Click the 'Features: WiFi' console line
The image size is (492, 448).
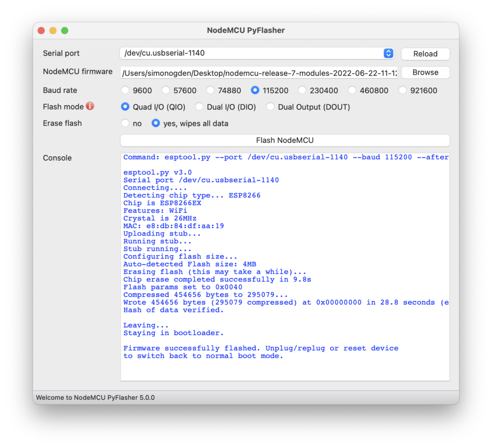click(155, 211)
